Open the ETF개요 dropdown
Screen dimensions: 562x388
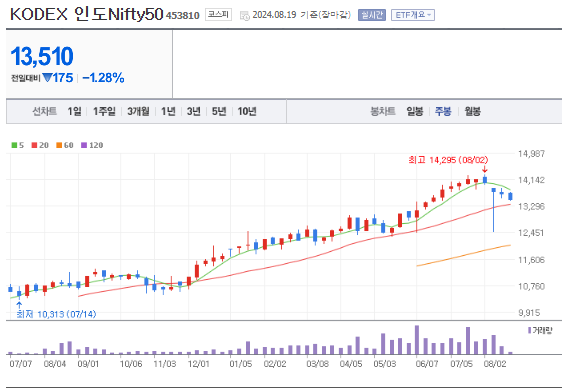tap(413, 15)
